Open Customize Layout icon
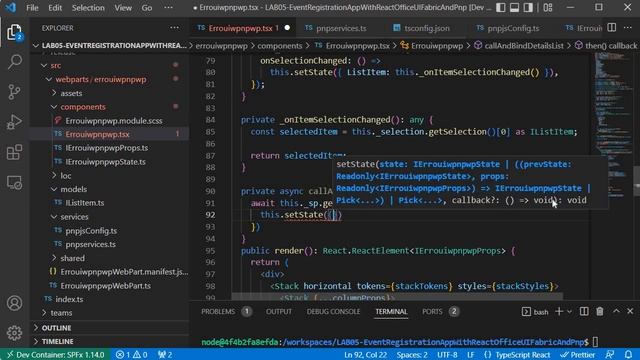Viewport: 640px width, 360px height. [x=548, y=7]
